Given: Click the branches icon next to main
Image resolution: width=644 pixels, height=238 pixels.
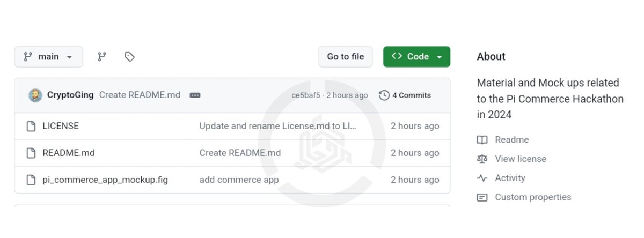Looking at the screenshot, I should (102, 57).
